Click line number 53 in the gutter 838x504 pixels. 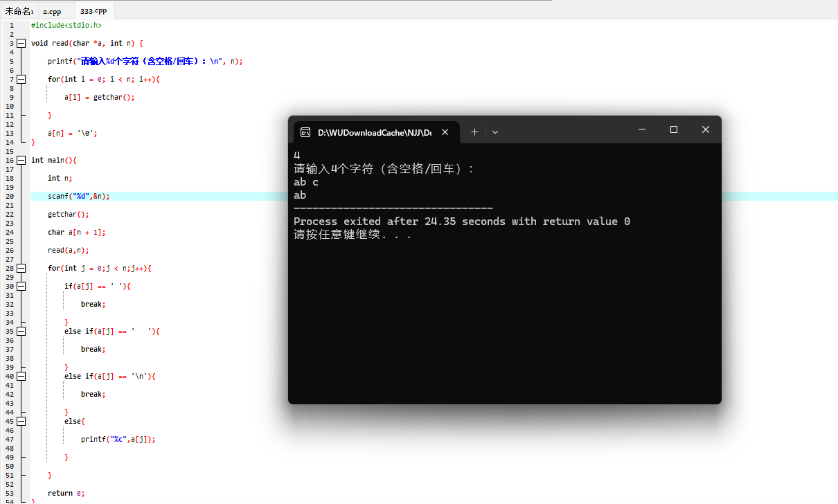[10, 493]
